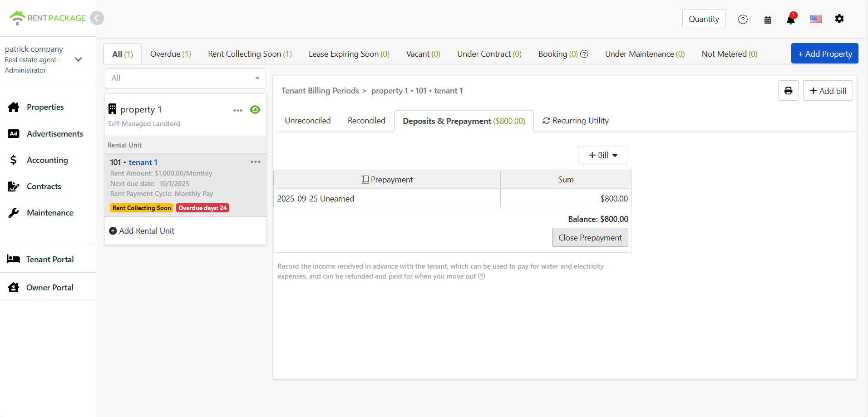Click the Booking help info icon
The height and width of the screenshot is (417, 868).
tap(584, 54)
